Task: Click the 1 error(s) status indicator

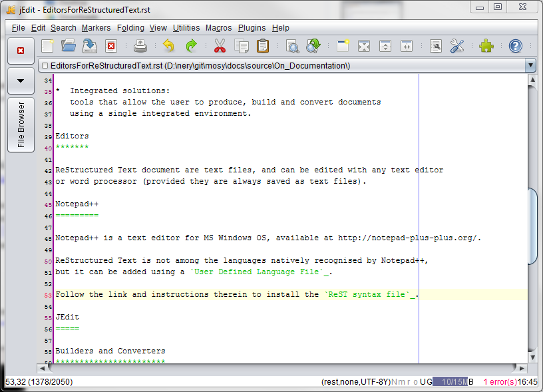Action: point(500,381)
